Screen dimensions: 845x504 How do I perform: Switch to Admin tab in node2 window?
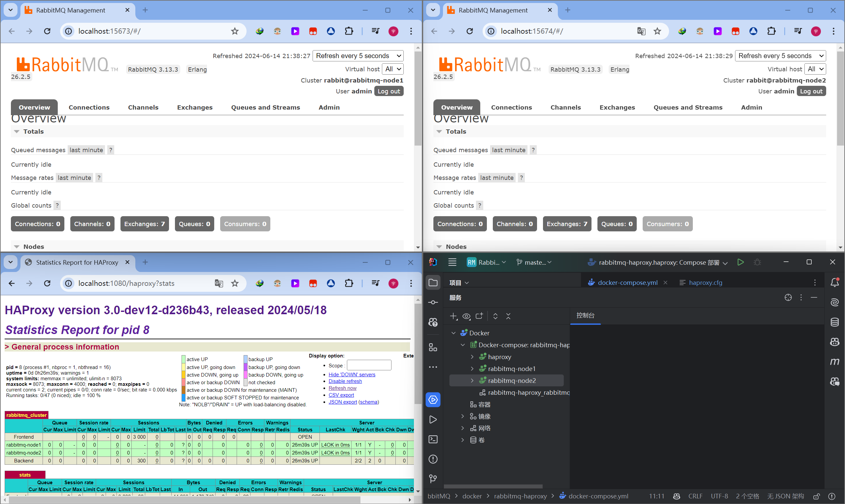click(x=752, y=107)
